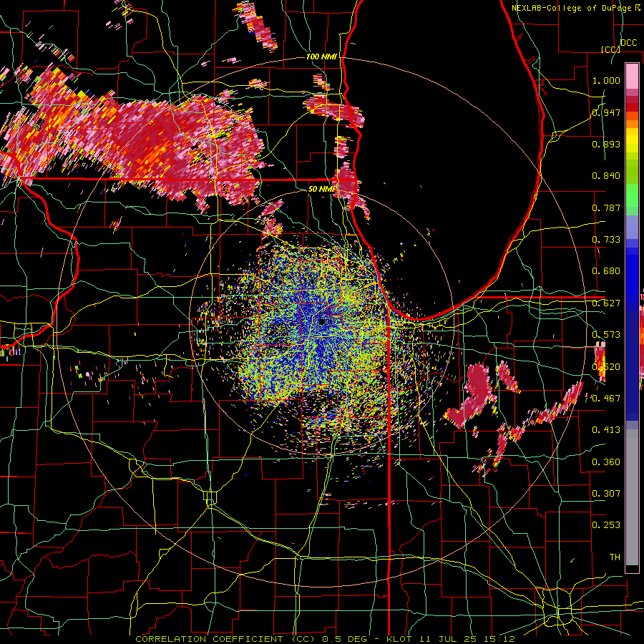Pick the yellow segment of the color bar

(x=632, y=142)
